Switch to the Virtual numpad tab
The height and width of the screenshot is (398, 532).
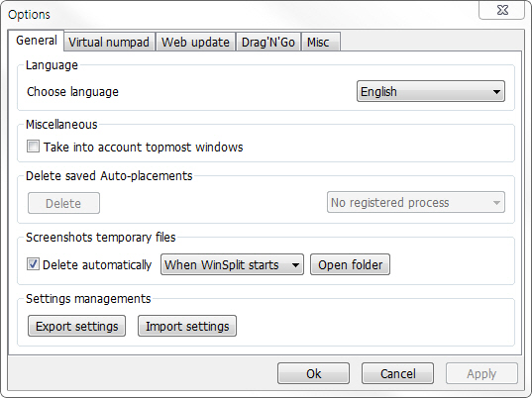click(x=109, y=42)
